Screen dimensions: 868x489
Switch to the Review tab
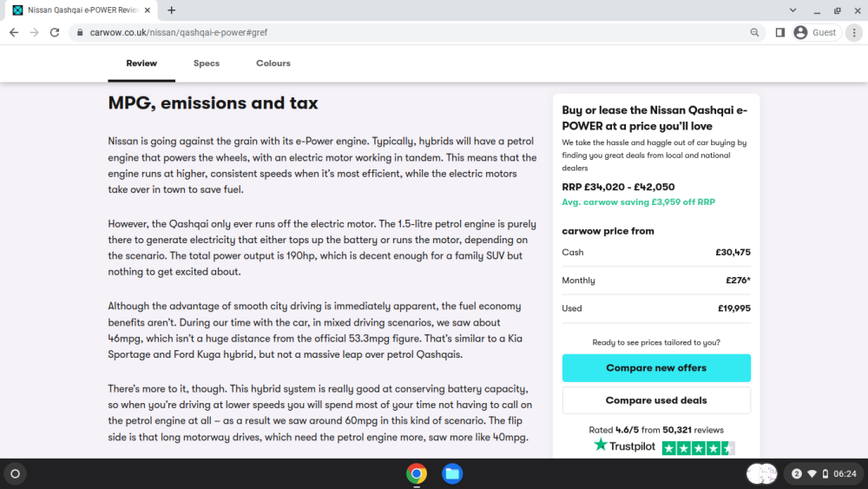[141, 63]
